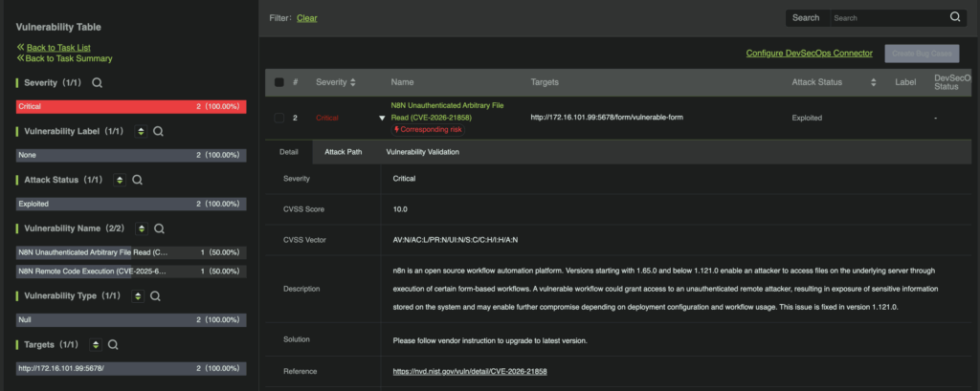980x391 pixels.
Task: Click into the Search input field
Action: tap(885, 17)
